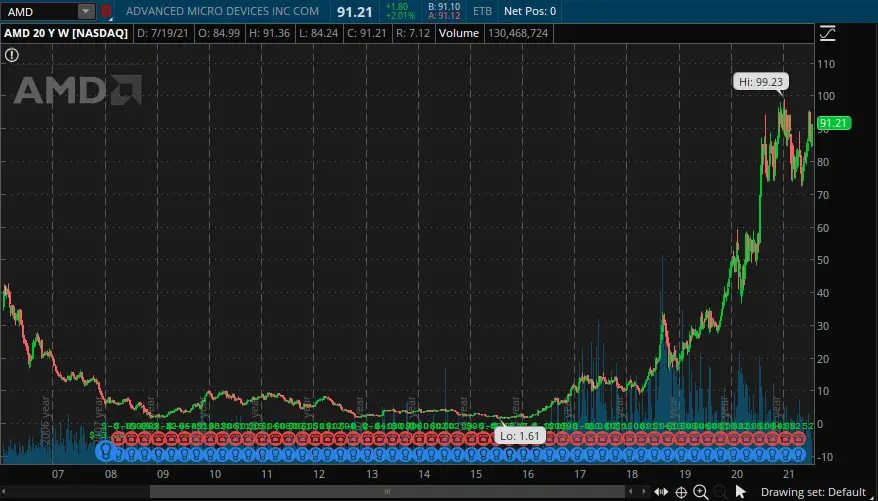Image resolution: width=878 pixels, height=501 pixels.
Task: Click the scroll left arrow
Action: pyautogui.click(x=631, y=492)
